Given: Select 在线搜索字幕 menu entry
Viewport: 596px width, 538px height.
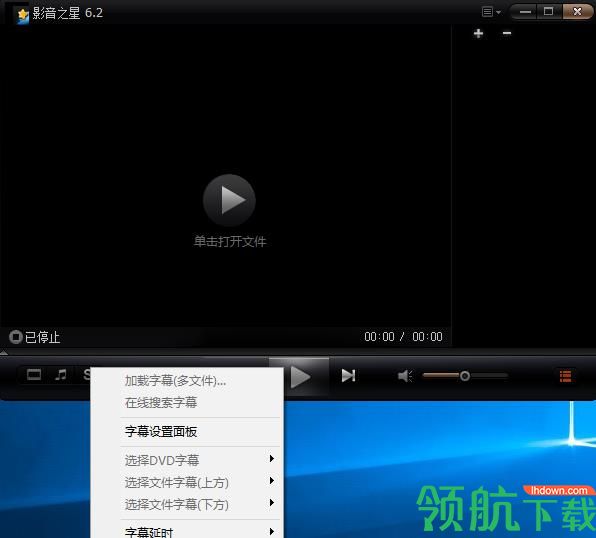Looking at the screenshot, I should click(187, 403).
